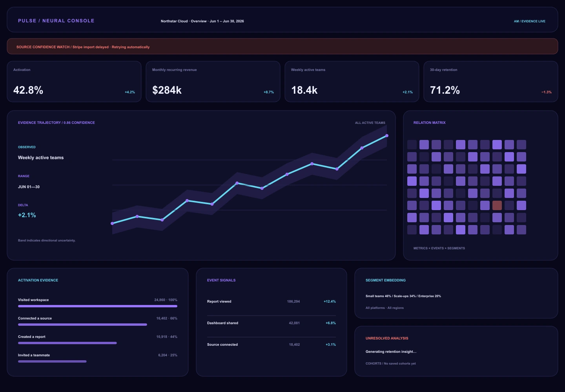The image size is (565, 392).
Task: Click the RELATION MATRIX heading
Action: (429, 123)
